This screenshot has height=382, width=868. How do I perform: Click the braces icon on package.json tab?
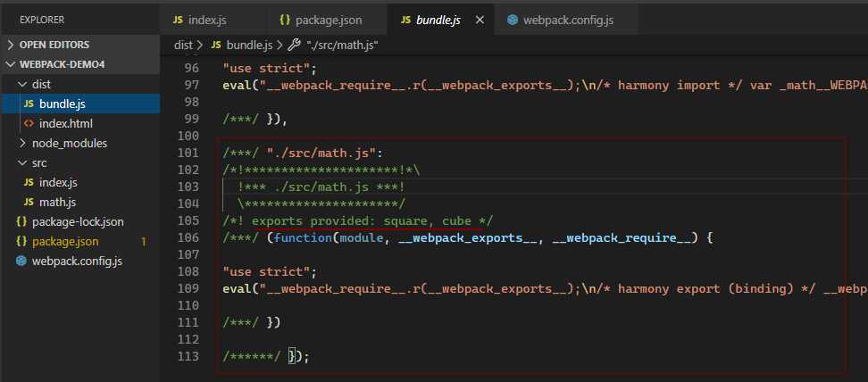click(x=285, y=20)
